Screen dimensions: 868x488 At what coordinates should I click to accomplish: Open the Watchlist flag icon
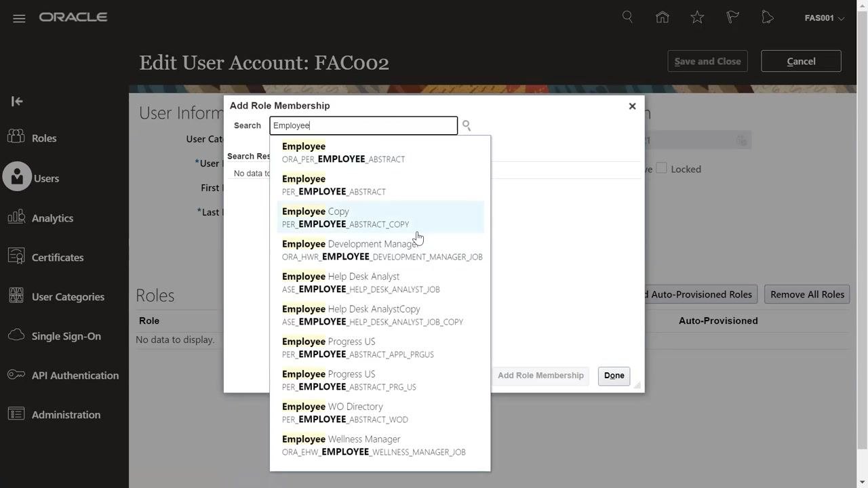(x=732, y=17)
